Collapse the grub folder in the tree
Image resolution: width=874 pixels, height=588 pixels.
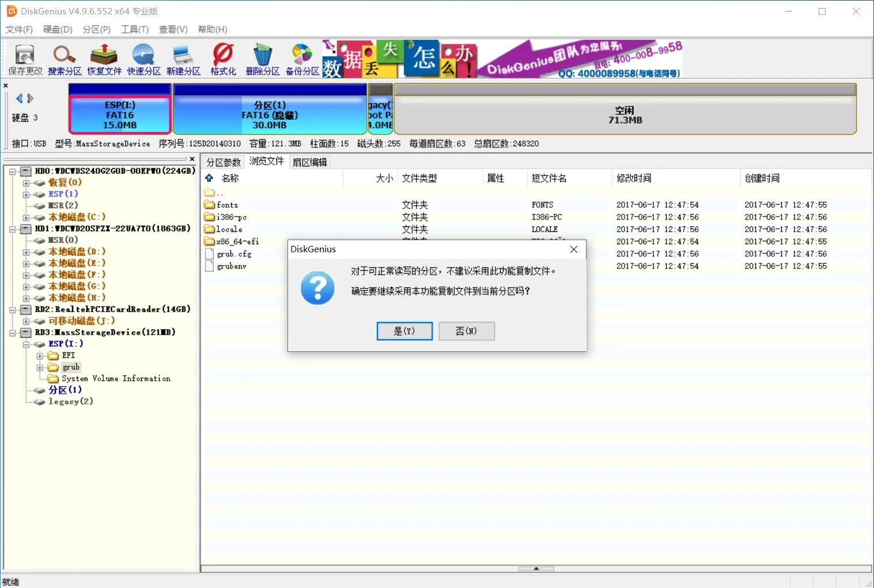[40, 367]
